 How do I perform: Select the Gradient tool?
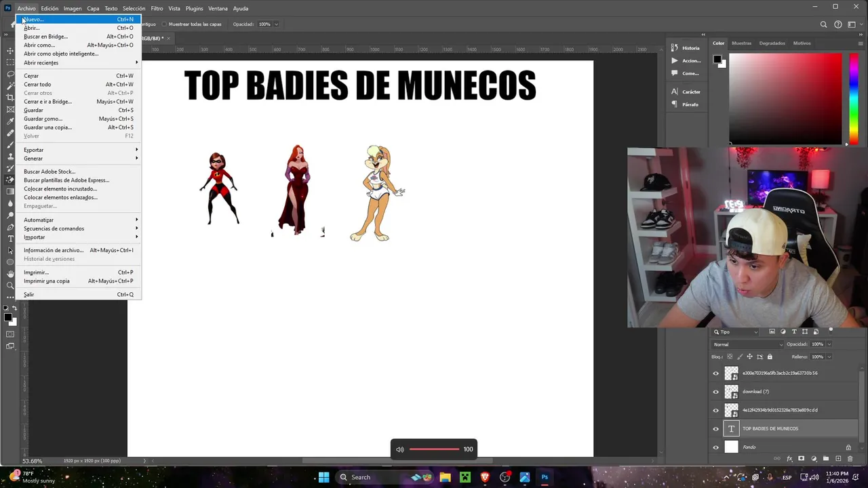pyautogui.click(x=10, y=191)
